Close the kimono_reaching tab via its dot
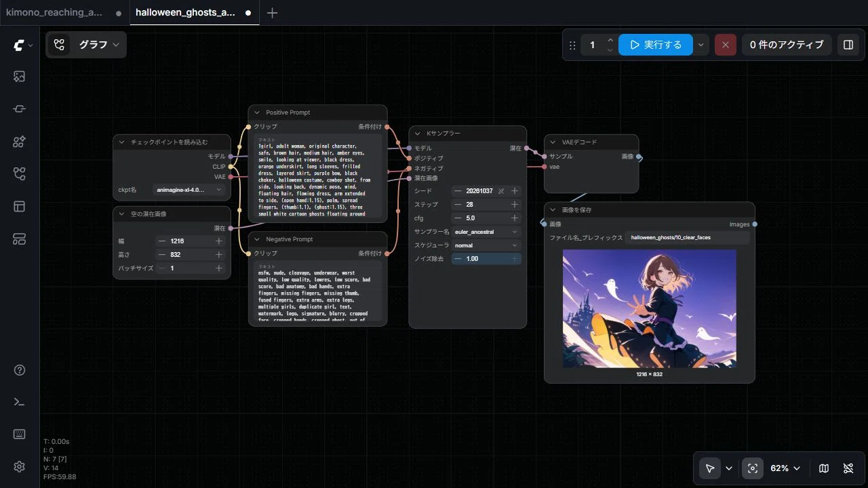868x488 pixels. click(x=119, y=13)
